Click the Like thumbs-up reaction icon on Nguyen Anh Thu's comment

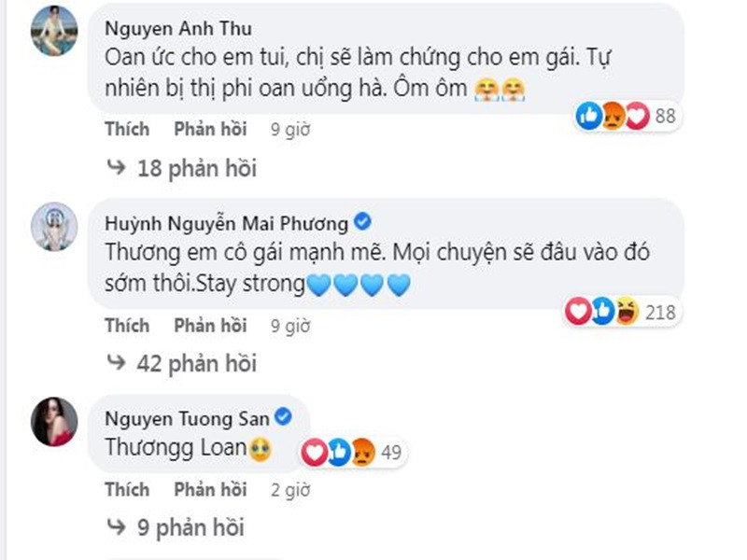coord(588,115)
